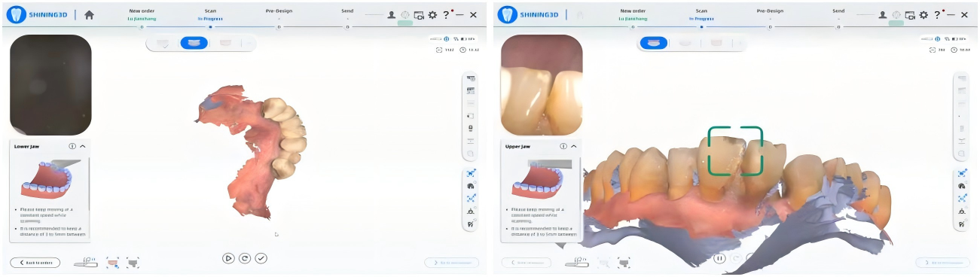The width and height of the screenshot is (980, 277).
Task: Collapse the Upper Jaw guidance panel
Action: 574,147
